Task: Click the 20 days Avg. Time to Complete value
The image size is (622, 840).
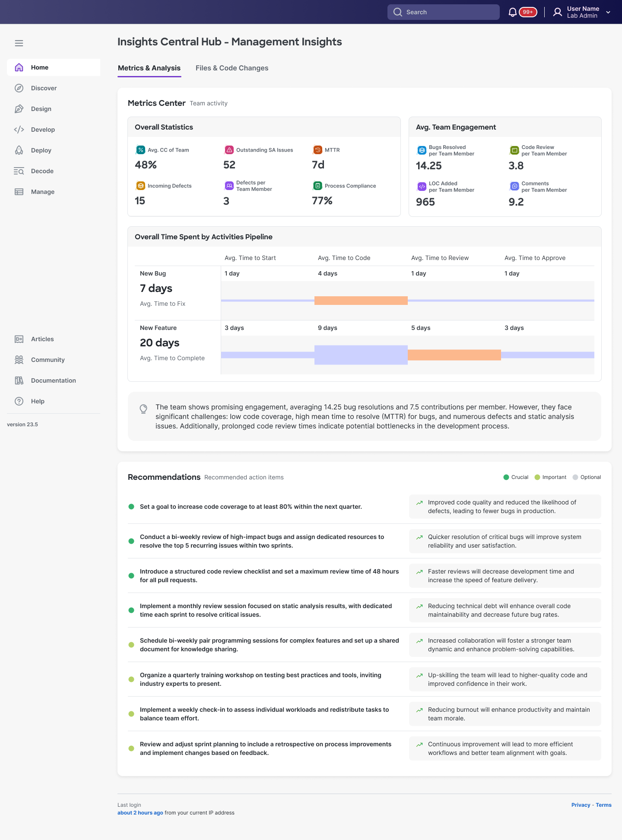Action: pyautogui.click(x=159, y=343)
